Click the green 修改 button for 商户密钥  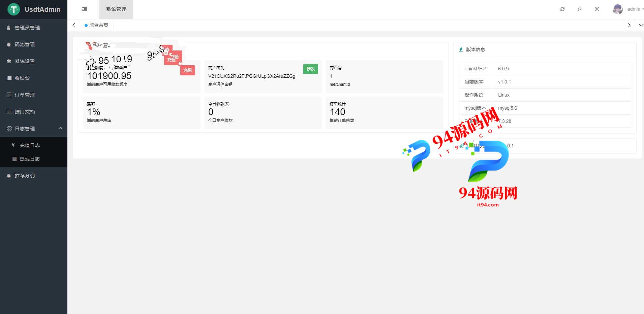click(x=310, y=69)
